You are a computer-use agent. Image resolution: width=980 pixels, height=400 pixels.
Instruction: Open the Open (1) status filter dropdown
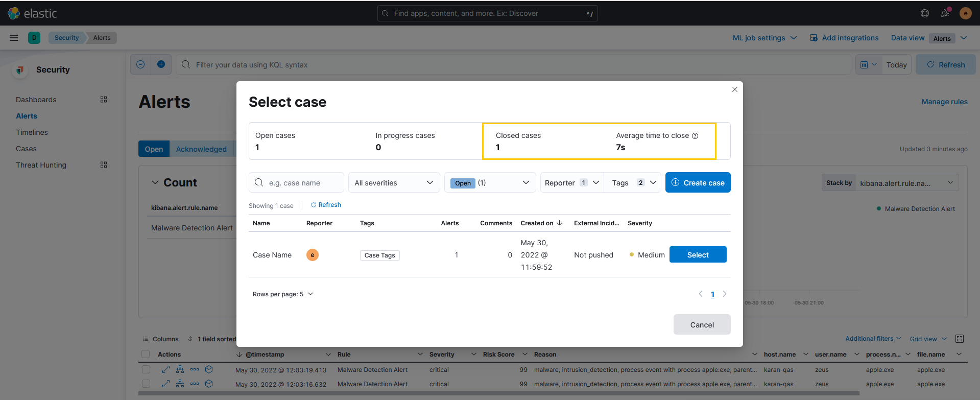pos(490,183)
